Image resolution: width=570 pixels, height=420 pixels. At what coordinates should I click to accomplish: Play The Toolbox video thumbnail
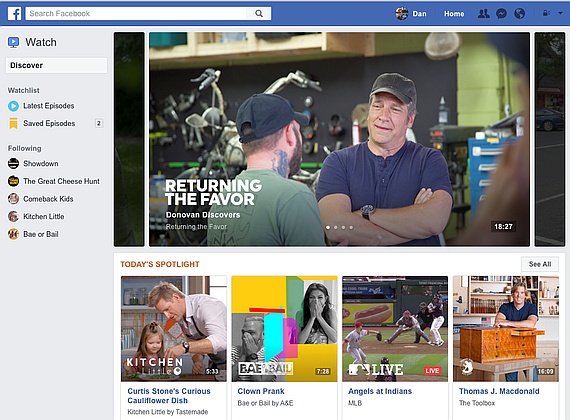point(506,329)
